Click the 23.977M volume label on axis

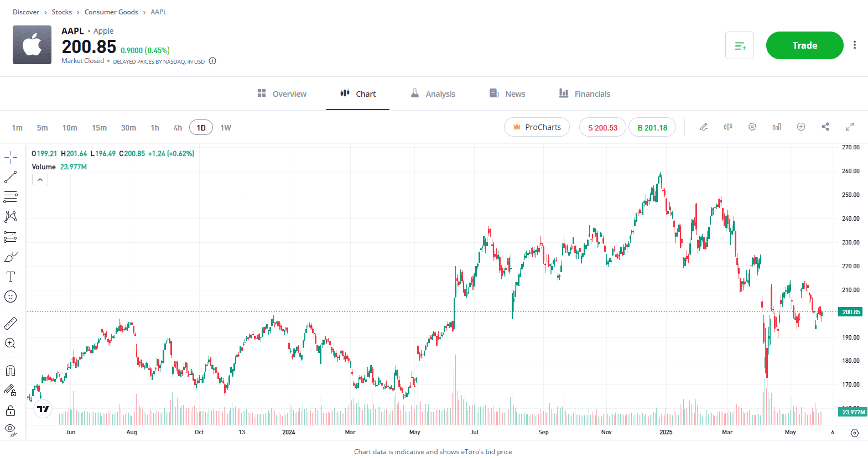(x=853, y=412)
